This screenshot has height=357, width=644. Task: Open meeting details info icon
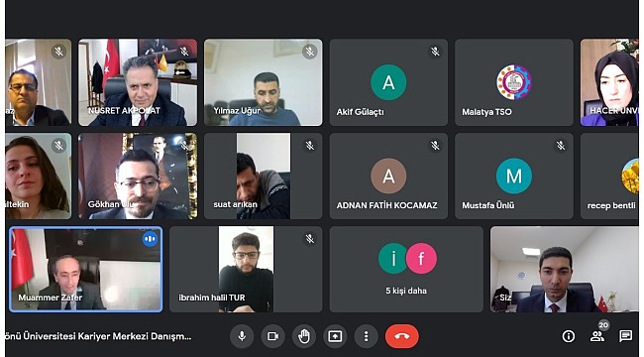click(569, 336)
